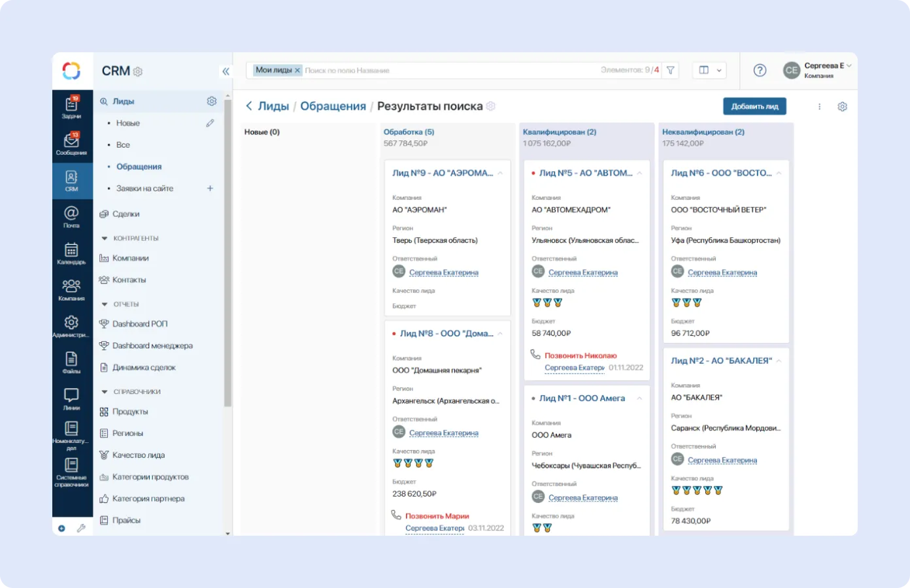Click the filter funnel in the search bar
This screenshot has width=910, height=588.
[671, 70]
